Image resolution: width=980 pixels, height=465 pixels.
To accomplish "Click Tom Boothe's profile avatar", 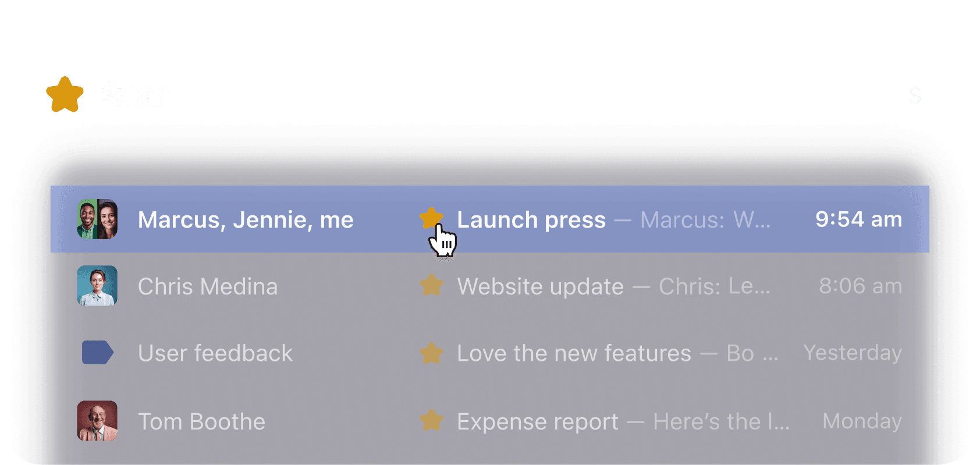I will pos(97,421).
